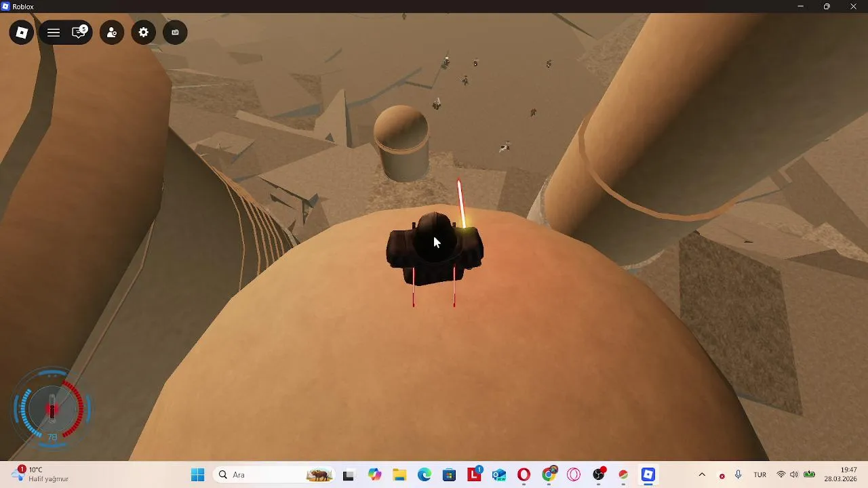Screen dimensions: 868x488
Task: Open the Roblox main menu logo button
Action: click(x=22, y=33)
